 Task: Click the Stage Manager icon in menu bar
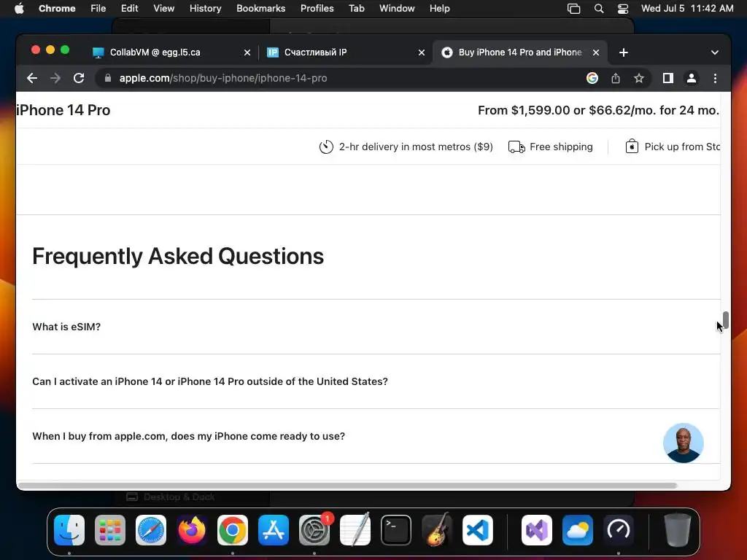tap(573, 9)
